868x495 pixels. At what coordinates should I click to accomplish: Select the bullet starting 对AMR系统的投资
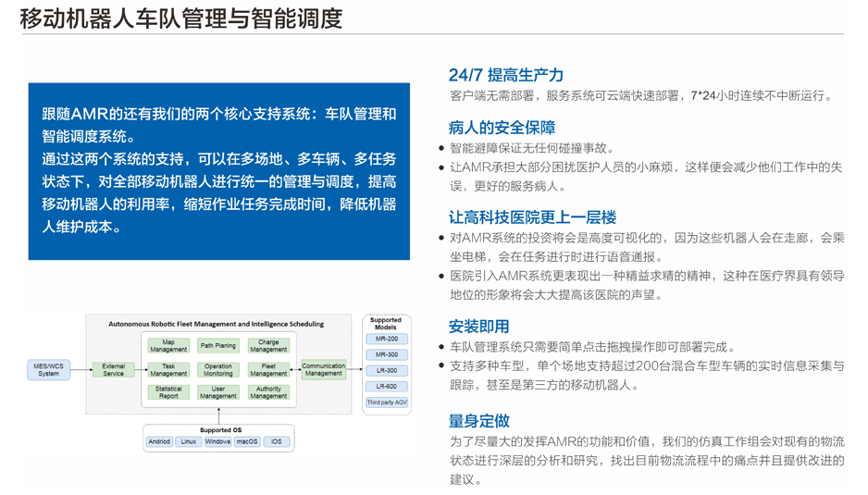point(647,248)
